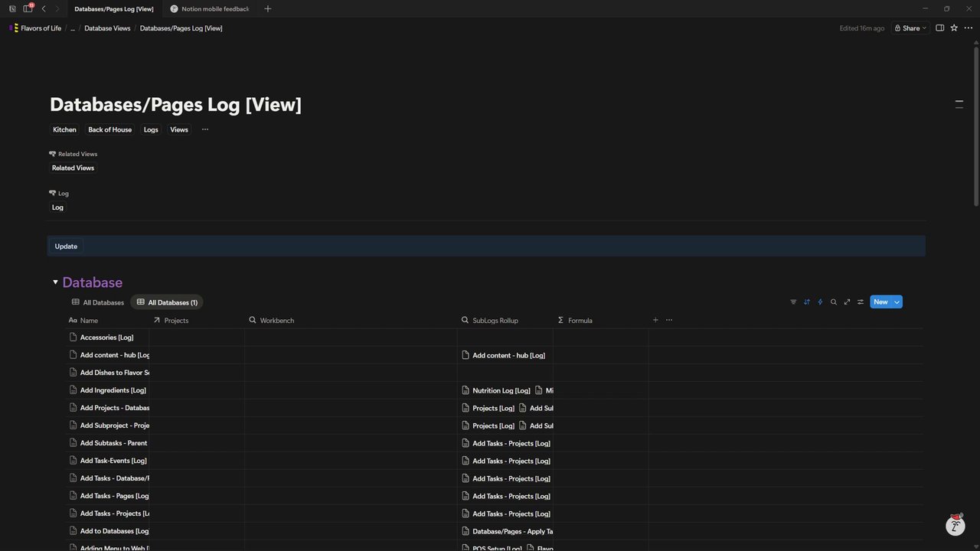Screen dimensions: 980x551
Task: Add a property with plus icon
Action: [655, 321]
